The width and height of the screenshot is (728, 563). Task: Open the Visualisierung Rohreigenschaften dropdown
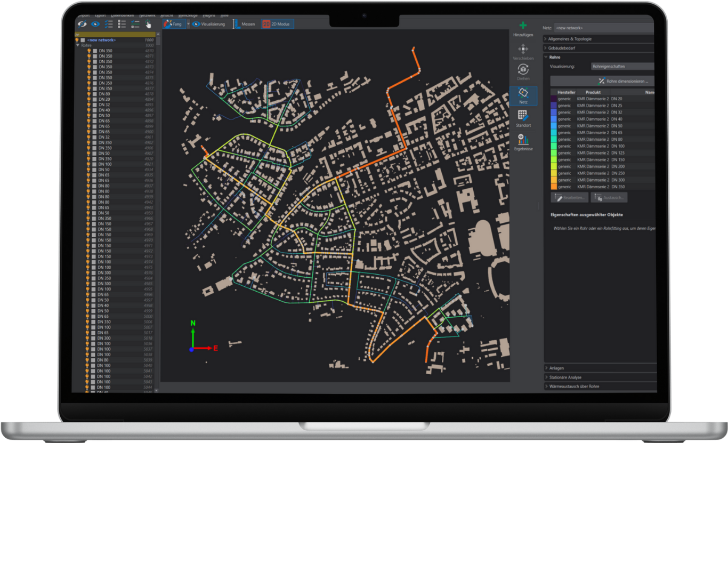622,67
